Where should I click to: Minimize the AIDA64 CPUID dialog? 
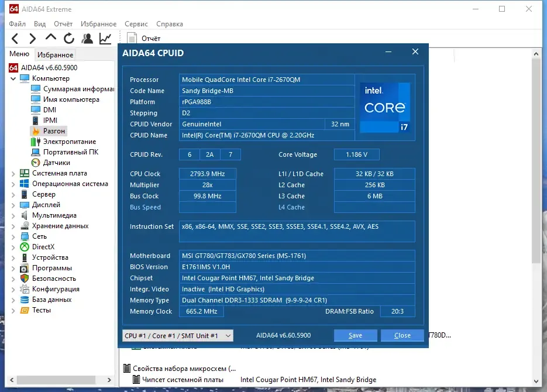pos(388,52)
